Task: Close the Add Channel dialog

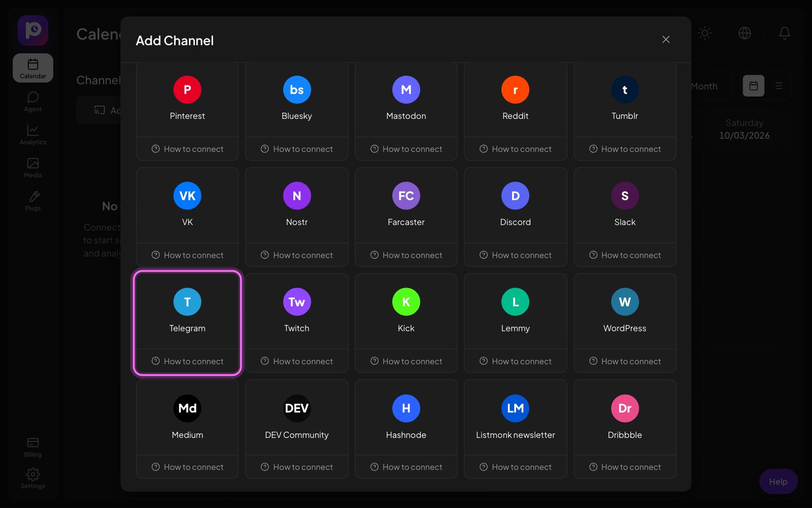Action: point(666,40)
